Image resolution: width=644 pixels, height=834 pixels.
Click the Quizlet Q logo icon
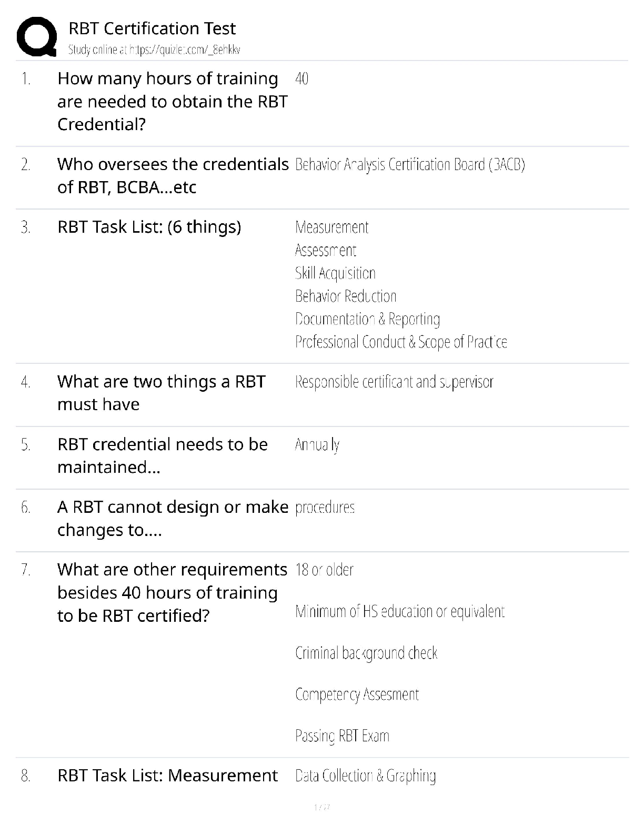point(36,37)
